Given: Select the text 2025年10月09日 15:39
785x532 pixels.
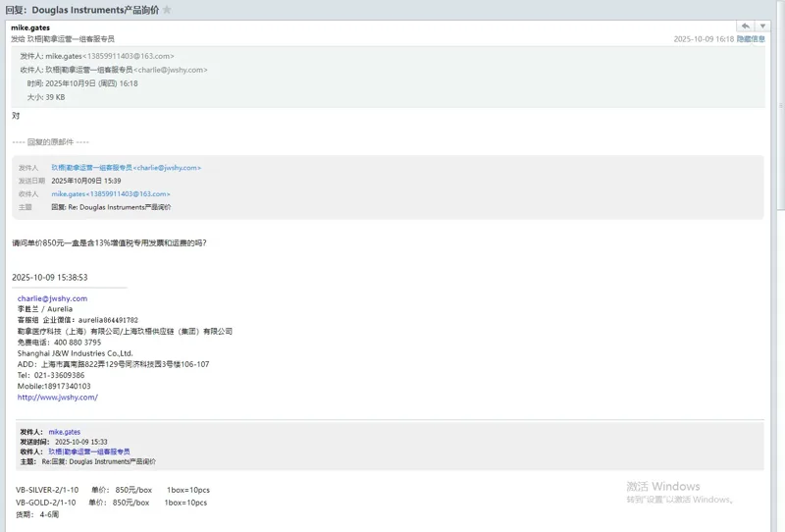Looking at the screenshot, I should [86, 181].
